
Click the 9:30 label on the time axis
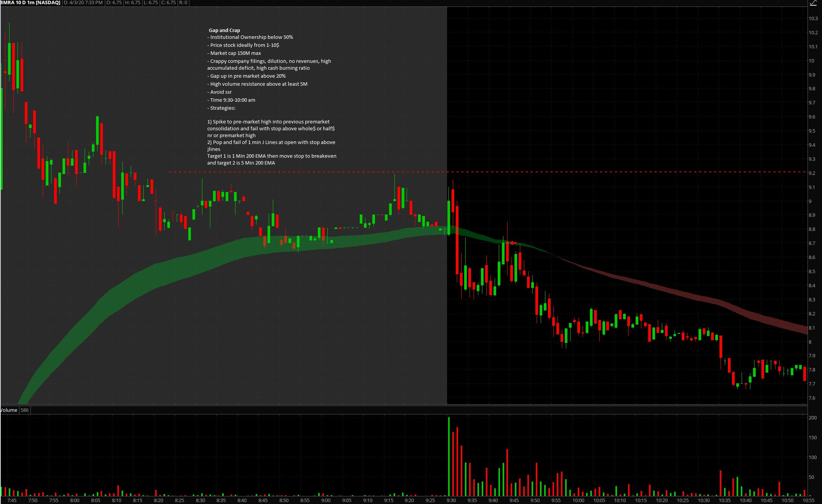coord(451,500)
